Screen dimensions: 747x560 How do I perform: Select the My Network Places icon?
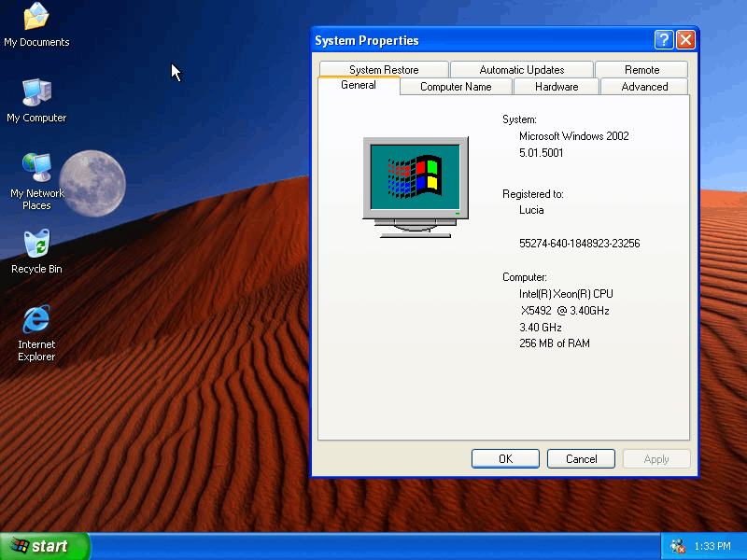[x=36, y=182]
